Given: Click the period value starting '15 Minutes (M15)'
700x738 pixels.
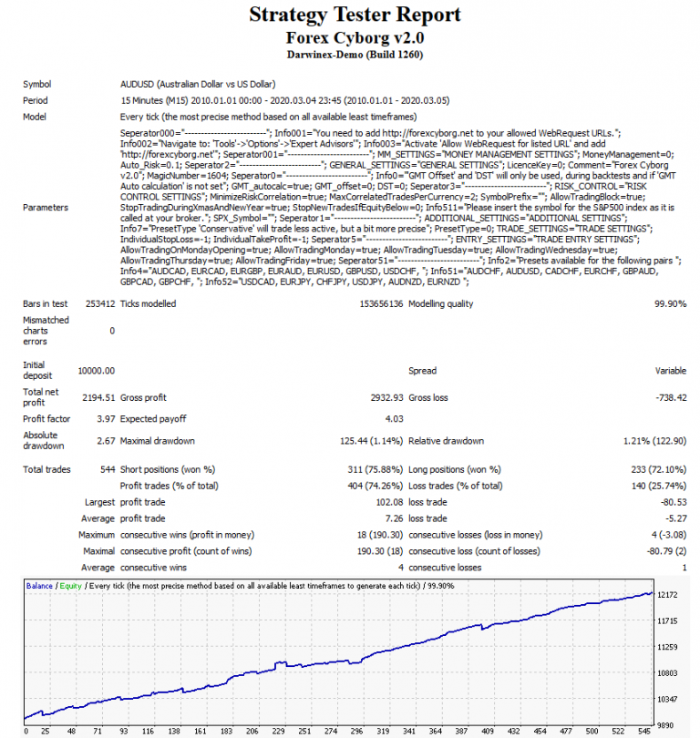Looking at the screenshot, I should (x=284, y=101).
